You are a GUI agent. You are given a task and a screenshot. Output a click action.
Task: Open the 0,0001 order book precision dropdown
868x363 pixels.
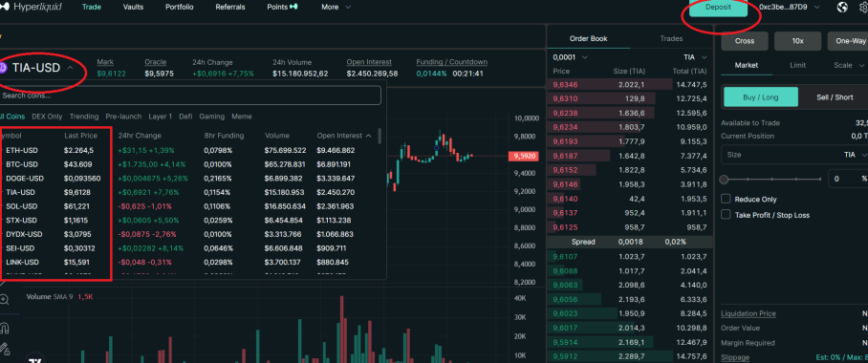click(570, 57)
